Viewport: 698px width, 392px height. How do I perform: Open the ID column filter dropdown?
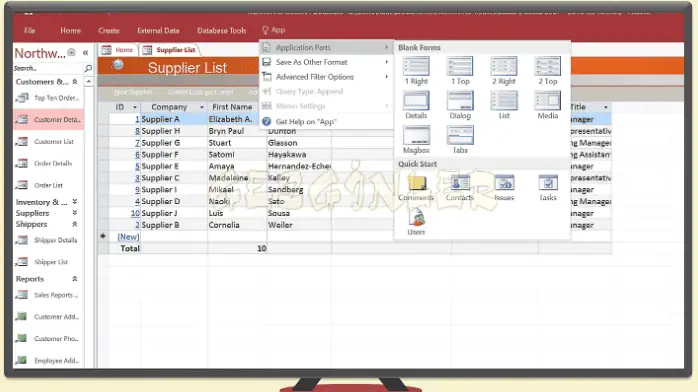[134, 107]
